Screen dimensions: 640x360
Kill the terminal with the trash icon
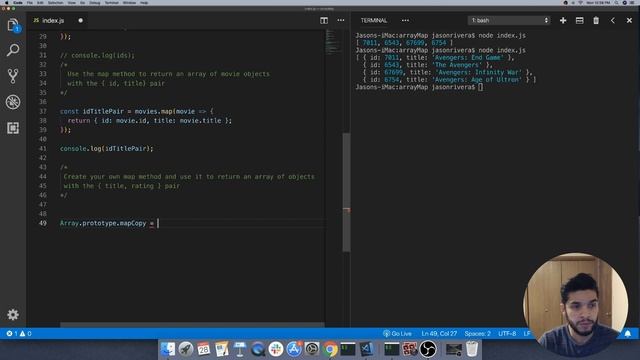pos(596,20)
